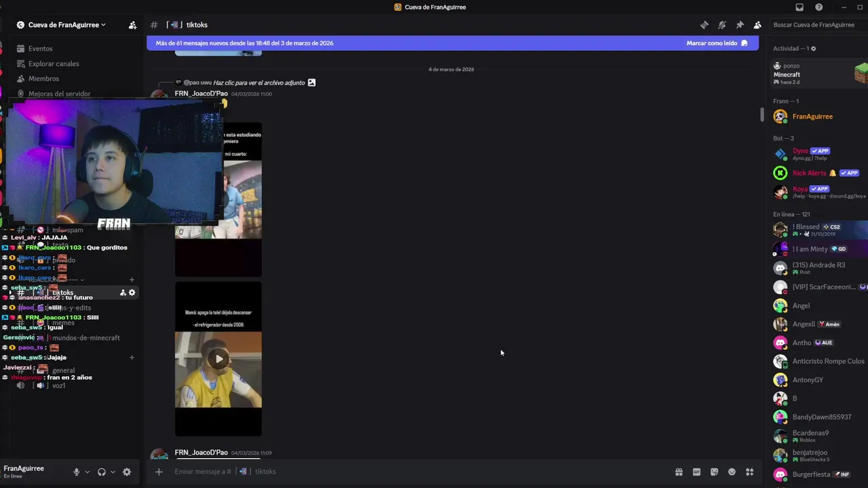Expand the Cueva de FranAguirree server menu
868x488 pixels.
[x=66, y=25]
